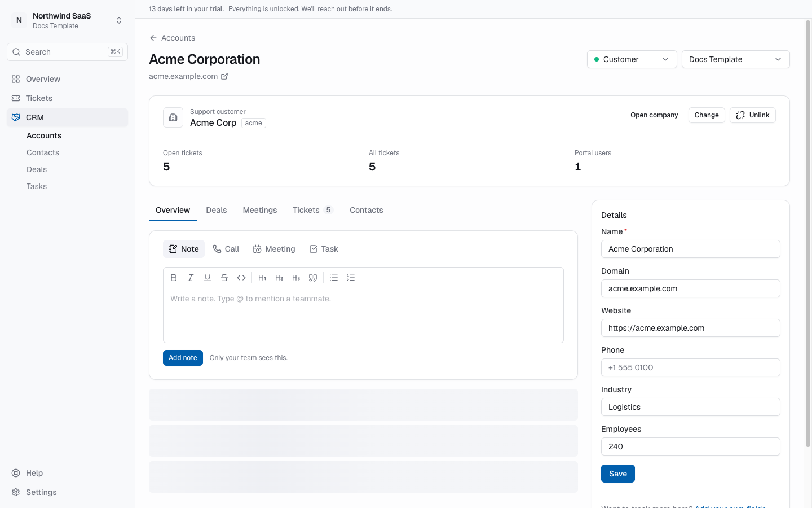This screenshot has height=508, width=812.
Task: Open Overview in the sidebar
Action: pos(68,79)
